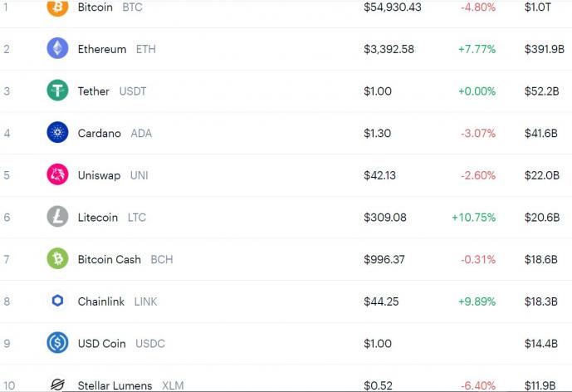Open the Cardano asset name link
Screen dimensions: 572x392
click(100, 133)
